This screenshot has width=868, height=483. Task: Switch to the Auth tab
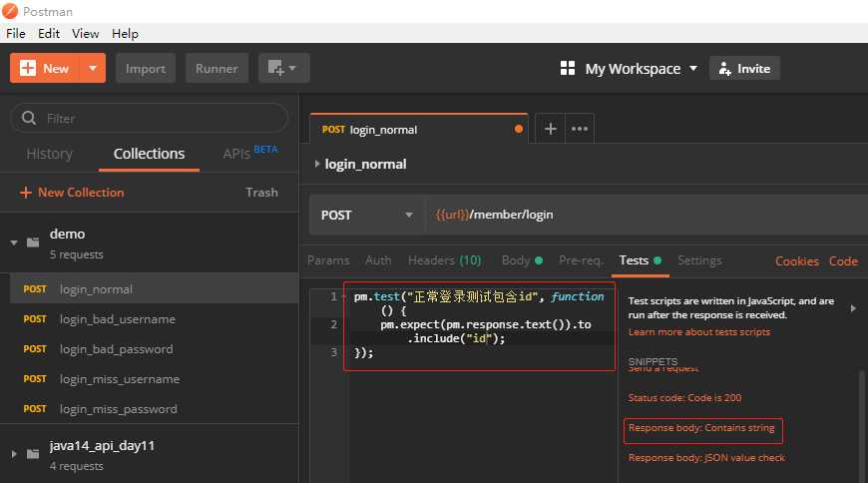click(x=378, y=260)
